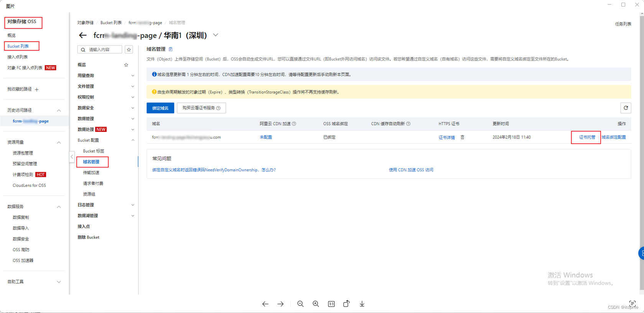Click next image arrow in viewer toolbar
Image resolution: width=644 pixels, height=313 pixels.
coord(281,304)
